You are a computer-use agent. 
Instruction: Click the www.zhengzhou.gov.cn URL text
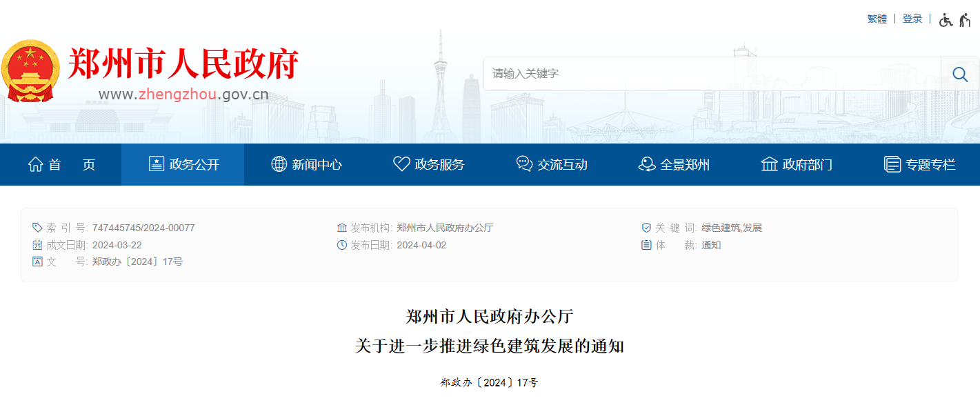click(183, 95)
